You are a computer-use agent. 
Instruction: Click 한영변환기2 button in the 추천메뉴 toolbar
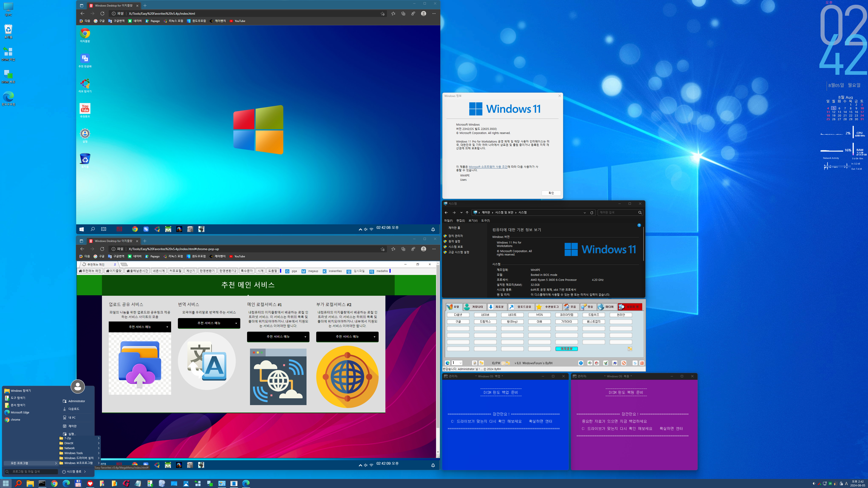point(228,271)
